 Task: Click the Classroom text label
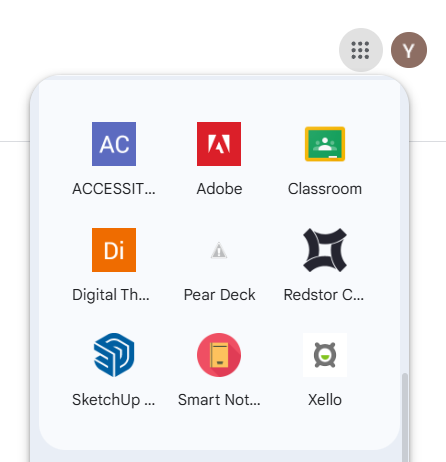[325, 189]
